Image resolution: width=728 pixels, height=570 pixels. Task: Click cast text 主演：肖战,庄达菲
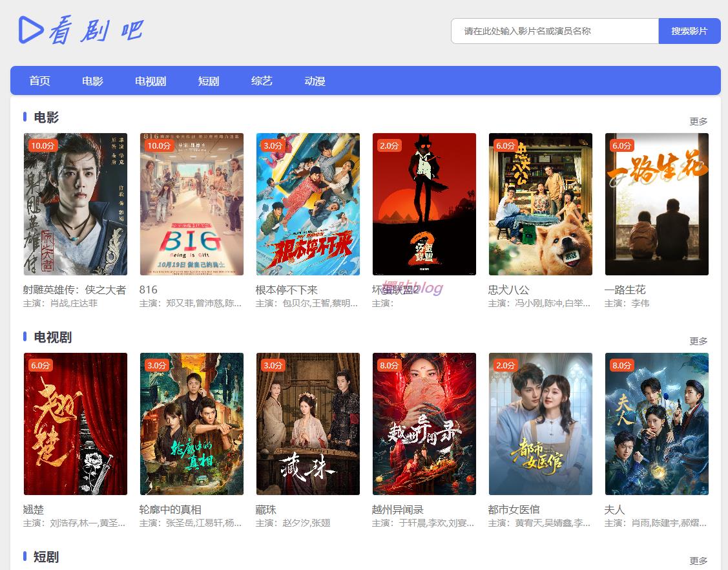(60, 303)
